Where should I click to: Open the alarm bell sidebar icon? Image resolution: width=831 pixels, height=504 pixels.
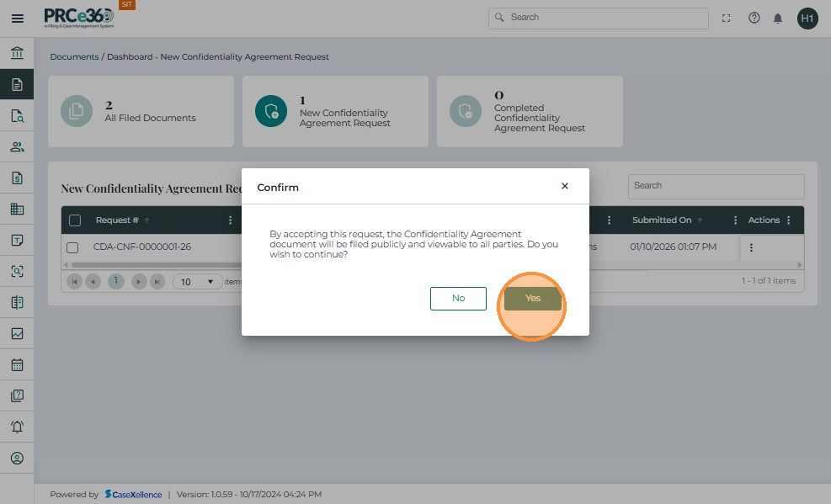point(17,427)
